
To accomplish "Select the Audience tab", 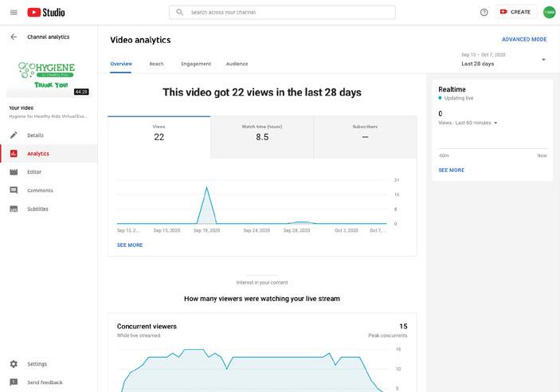I will [237, 64].
